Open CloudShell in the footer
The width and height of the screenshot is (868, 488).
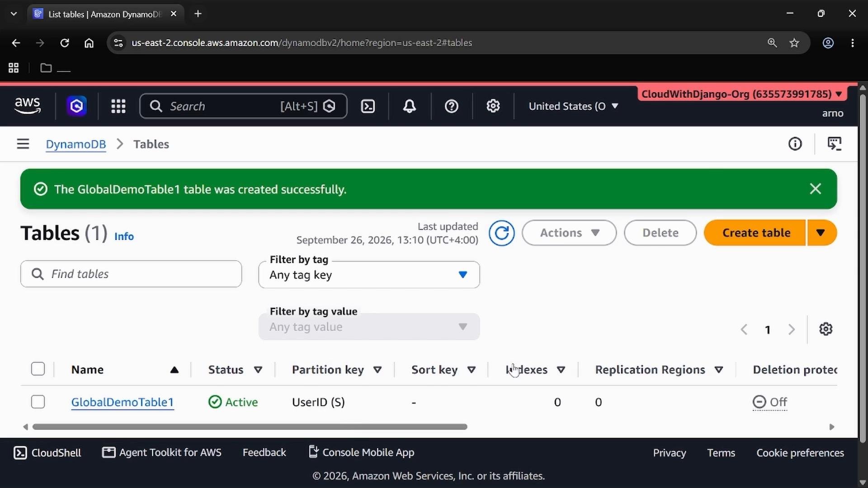(x=47, y=453)
